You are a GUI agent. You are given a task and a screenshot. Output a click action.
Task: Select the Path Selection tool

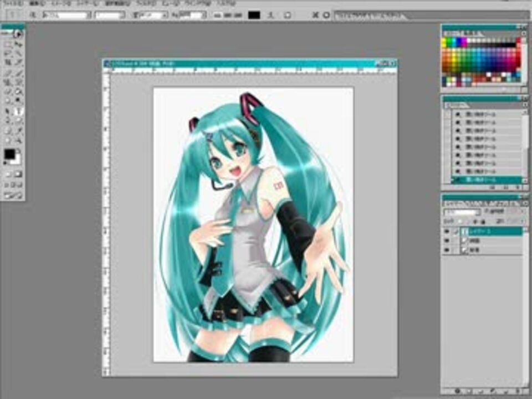pos(8,111)
